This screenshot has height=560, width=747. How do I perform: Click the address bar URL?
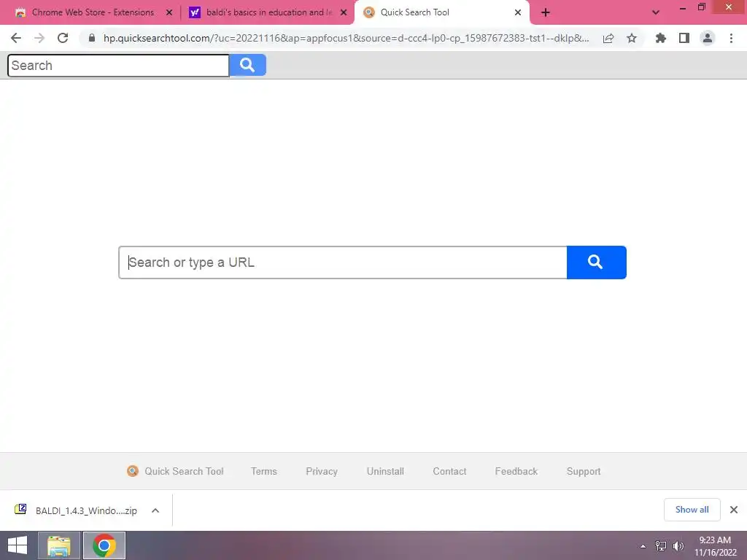click(346, 38)
